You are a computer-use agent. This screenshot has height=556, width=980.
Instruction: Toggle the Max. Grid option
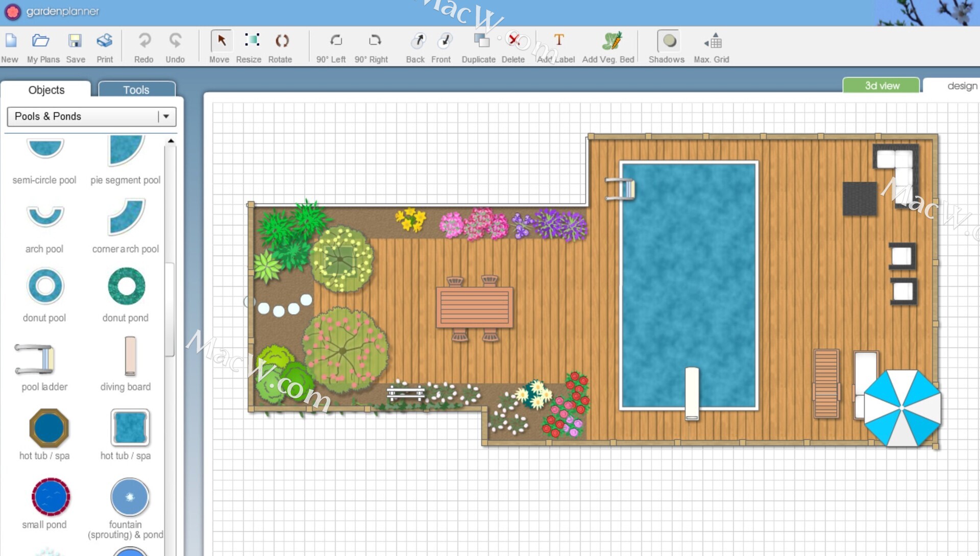714,41
